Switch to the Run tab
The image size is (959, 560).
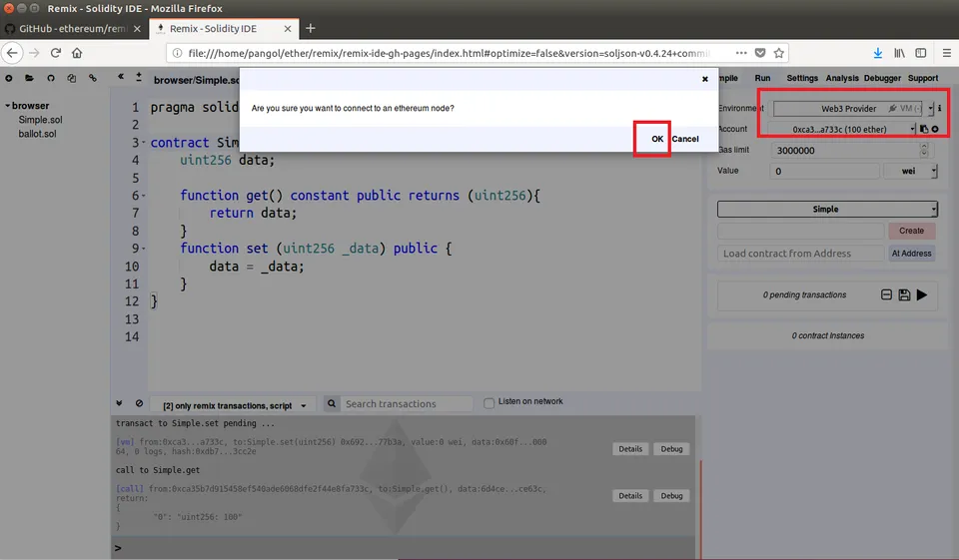(x=762, y=78)
